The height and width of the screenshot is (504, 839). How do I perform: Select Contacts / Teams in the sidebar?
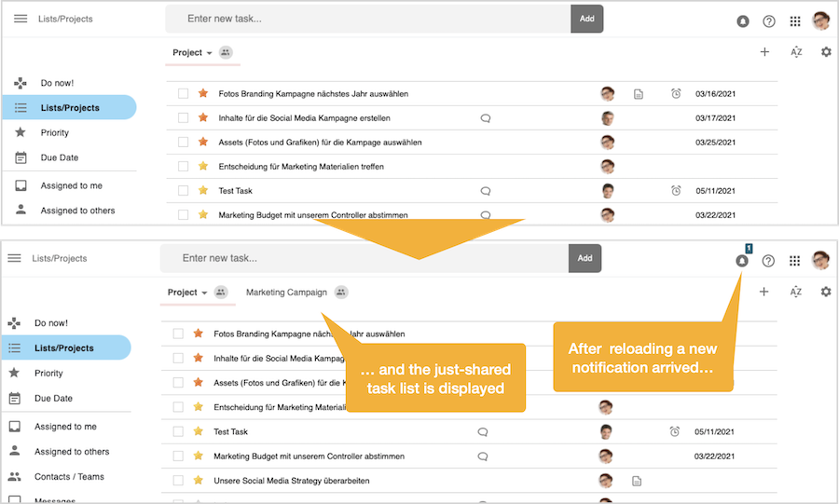pos(69,476)
